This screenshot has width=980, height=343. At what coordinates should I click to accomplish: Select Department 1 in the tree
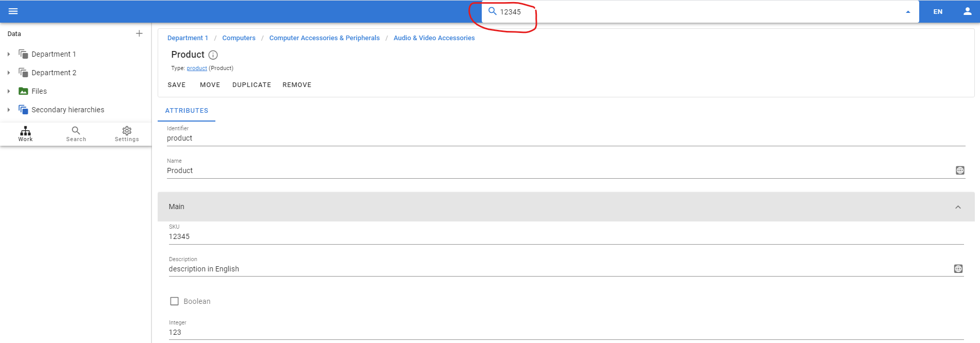[x=54, y=54]
